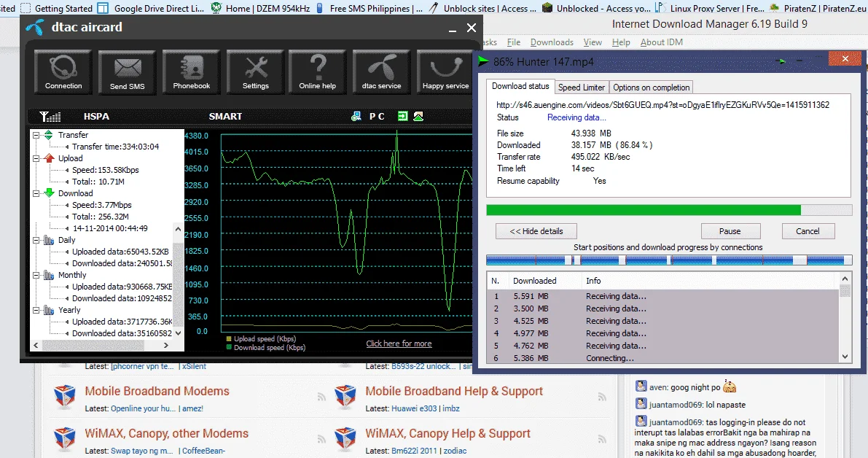
Task: Click the red Upload arrow icon
Action: click(49, 158)
